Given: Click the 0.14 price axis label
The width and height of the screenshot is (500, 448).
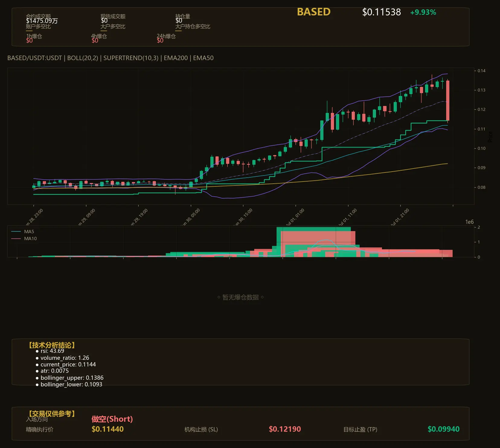Looking at the screenshot, I should click(482, 71).
